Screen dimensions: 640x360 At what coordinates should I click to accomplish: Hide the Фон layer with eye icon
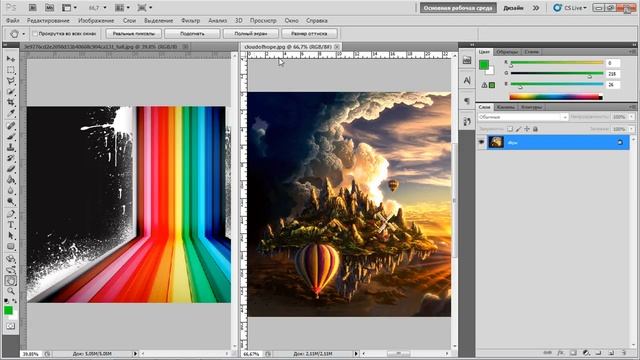click(482, 142)
